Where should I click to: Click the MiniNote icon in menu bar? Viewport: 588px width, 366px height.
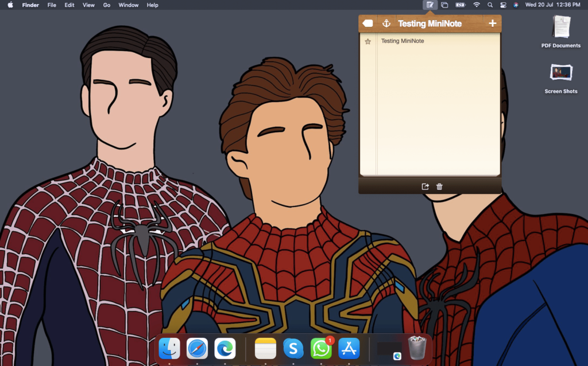point(430,5)
